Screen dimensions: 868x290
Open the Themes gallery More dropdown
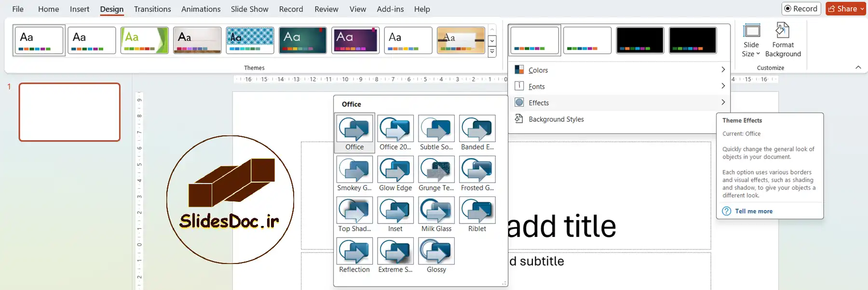pos(492,52)
